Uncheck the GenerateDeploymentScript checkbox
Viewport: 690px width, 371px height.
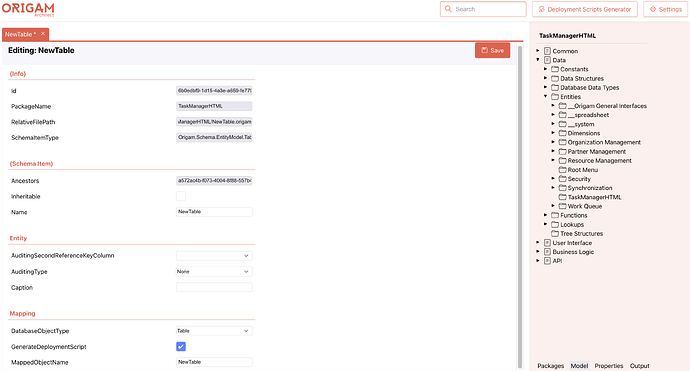pyautogui.click(x=181, y=346)
